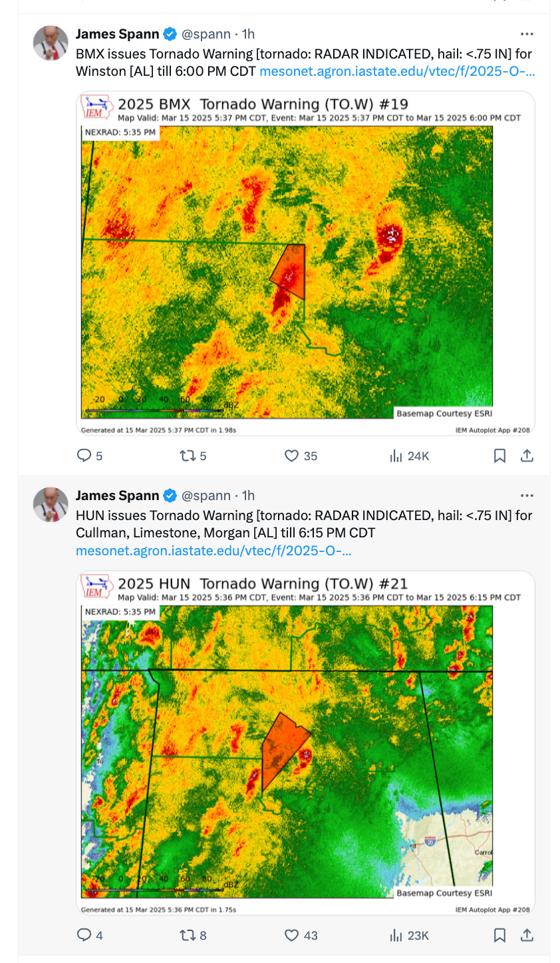The width and height of the screenshot is (560, 963).
Task: Bookmark the BMX Tornado Warning tweet
Action: coord(499,456)
